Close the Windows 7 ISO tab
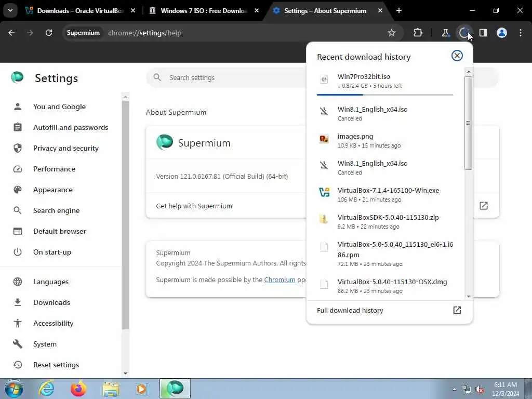The width and height of the screenshot is (532, 399). coord(257,10)
